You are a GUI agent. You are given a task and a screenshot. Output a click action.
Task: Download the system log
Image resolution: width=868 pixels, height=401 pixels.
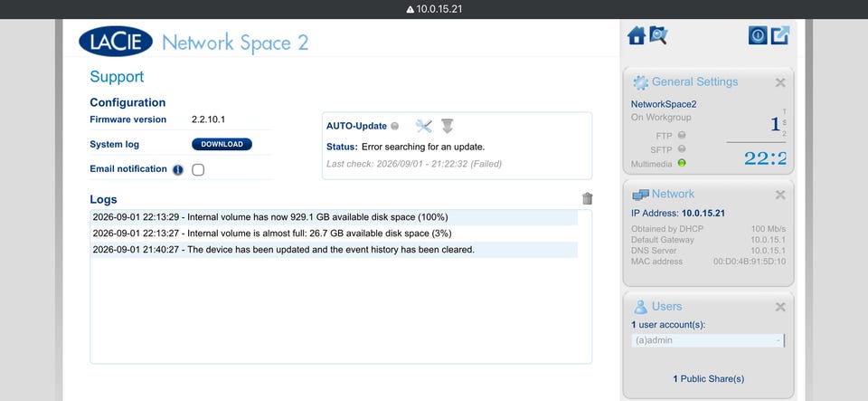pyautogui.click(x=222, y=144)
